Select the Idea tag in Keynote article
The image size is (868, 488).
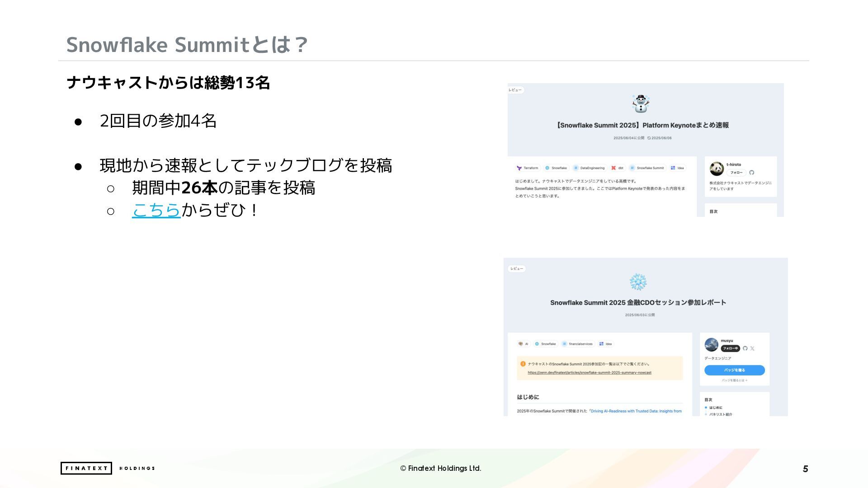(677, 168)
